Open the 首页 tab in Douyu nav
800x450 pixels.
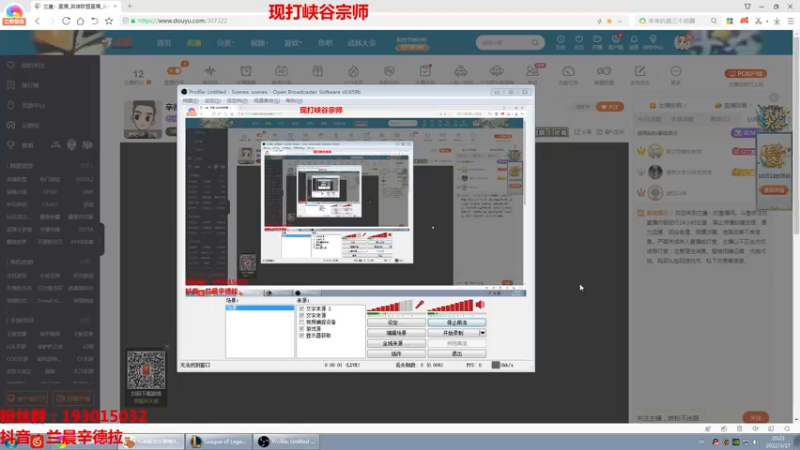click(164, 43)
